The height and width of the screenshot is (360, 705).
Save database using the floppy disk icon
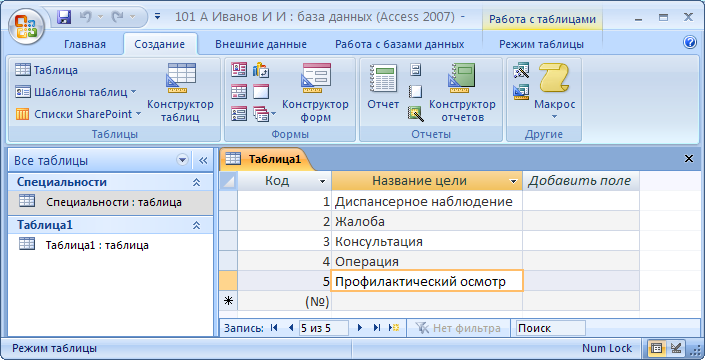pos(64,18)
